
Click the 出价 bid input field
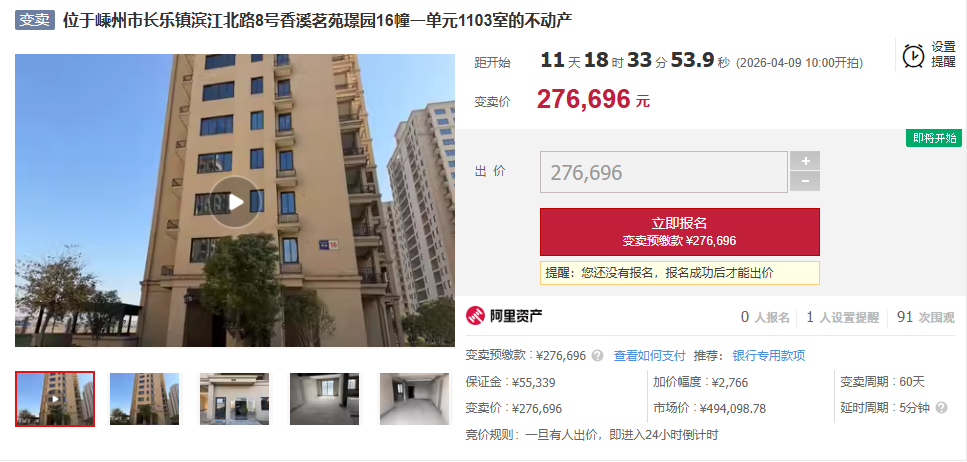point(664,172)
